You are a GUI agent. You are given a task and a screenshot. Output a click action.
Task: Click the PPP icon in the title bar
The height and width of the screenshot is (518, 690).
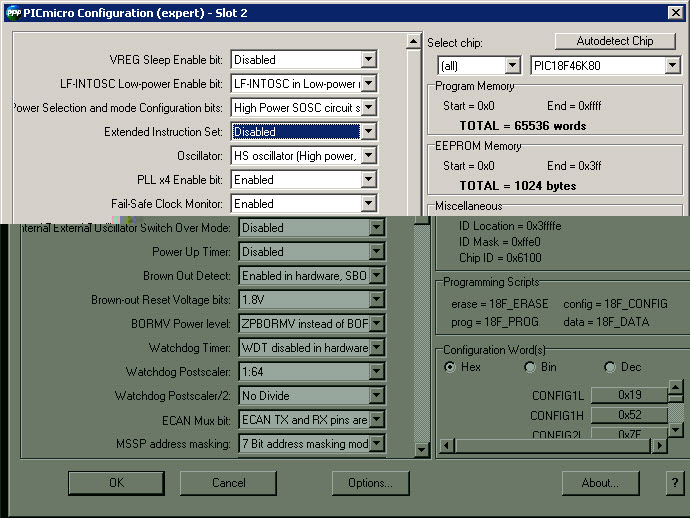(x=14, y=13)
